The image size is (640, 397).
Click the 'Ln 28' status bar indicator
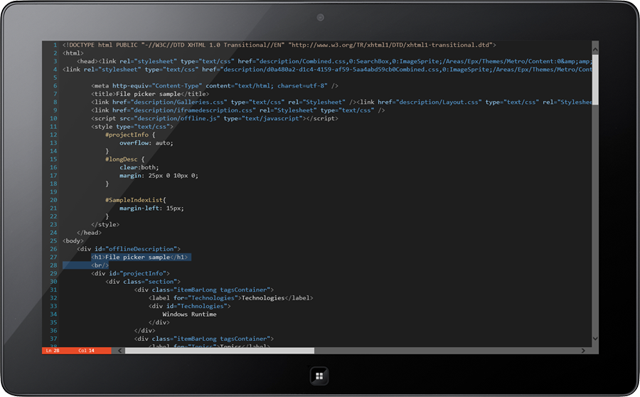(x=52, y=350)
